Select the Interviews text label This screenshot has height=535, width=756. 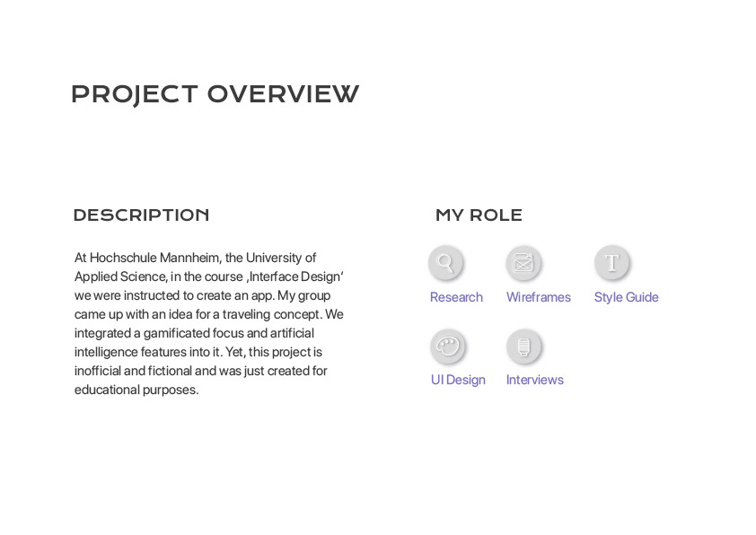pyautogui.click(x=535, y=380)
